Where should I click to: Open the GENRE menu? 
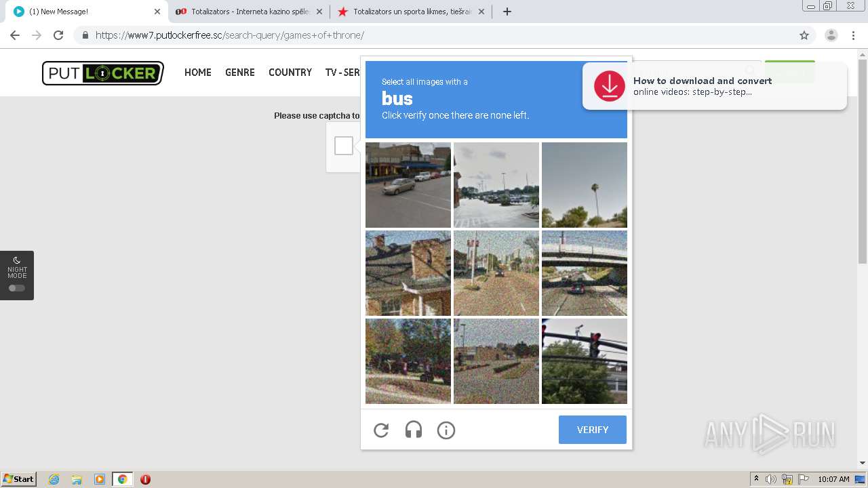coord(240,73)
